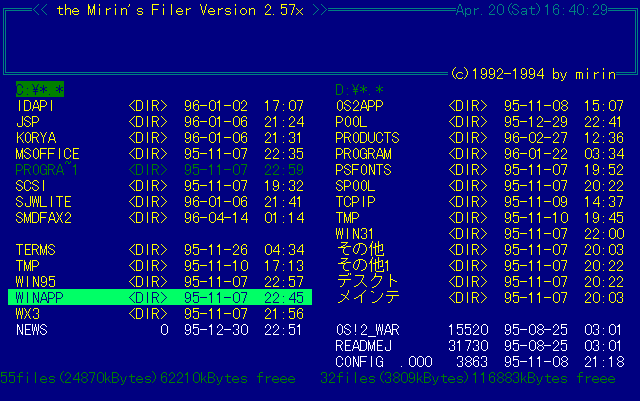Screen dimensions: 640x401
Task: Select the PRODUCTS directory
Action: click(480, 138)
